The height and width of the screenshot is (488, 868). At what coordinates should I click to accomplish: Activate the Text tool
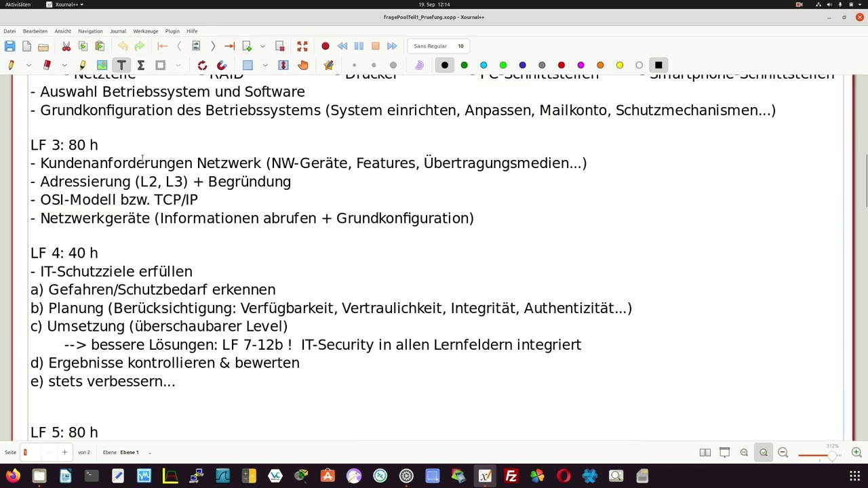[121, 65]
